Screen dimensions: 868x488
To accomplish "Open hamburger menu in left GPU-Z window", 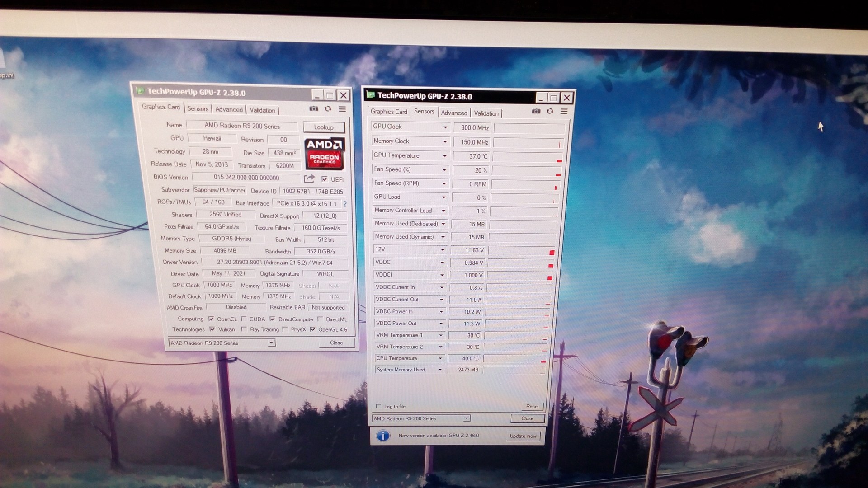I will tap(342, 109).
